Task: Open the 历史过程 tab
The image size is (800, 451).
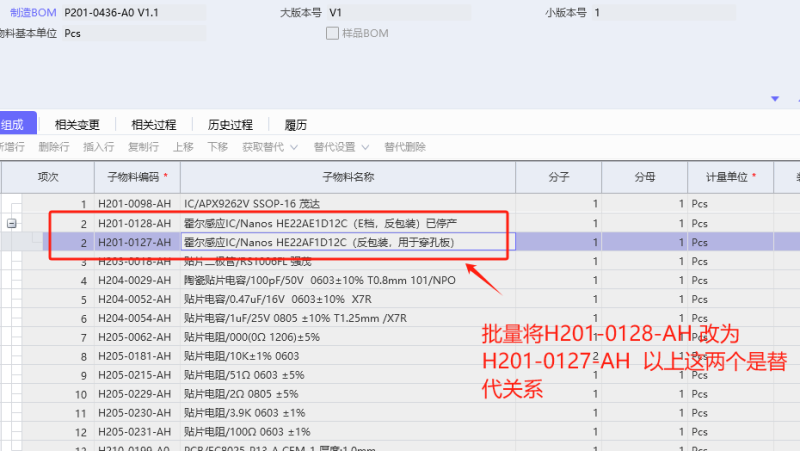Action: click(230, 125)
